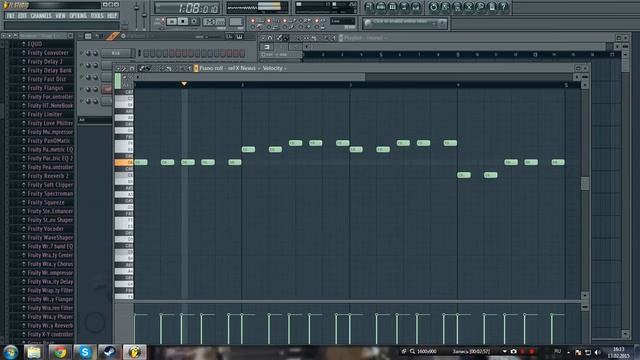Open the playlist view shortcut icon
Viewport: 640px width, 360px height.
pyautogui.click(x=369, y=7)
